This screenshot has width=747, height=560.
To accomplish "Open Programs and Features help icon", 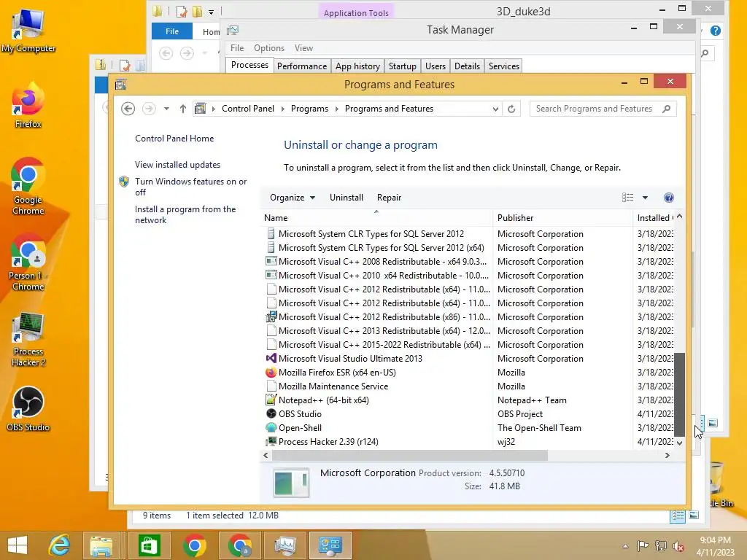I will pos(669,198).
